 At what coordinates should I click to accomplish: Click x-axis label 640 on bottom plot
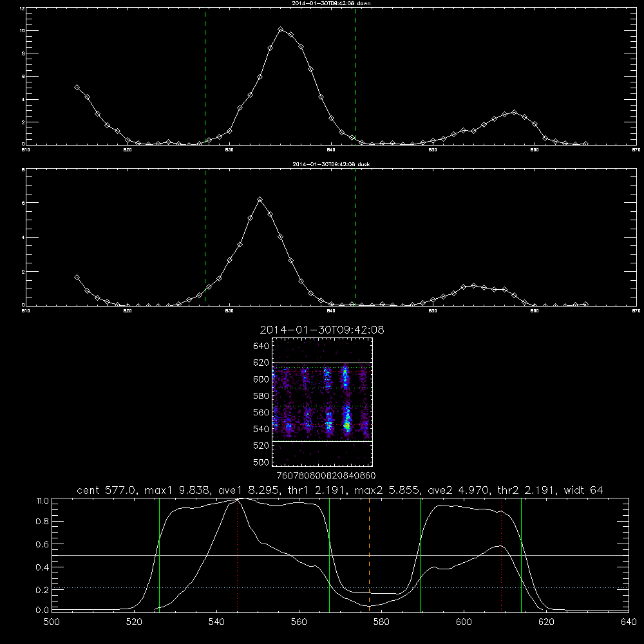(629, 622)
